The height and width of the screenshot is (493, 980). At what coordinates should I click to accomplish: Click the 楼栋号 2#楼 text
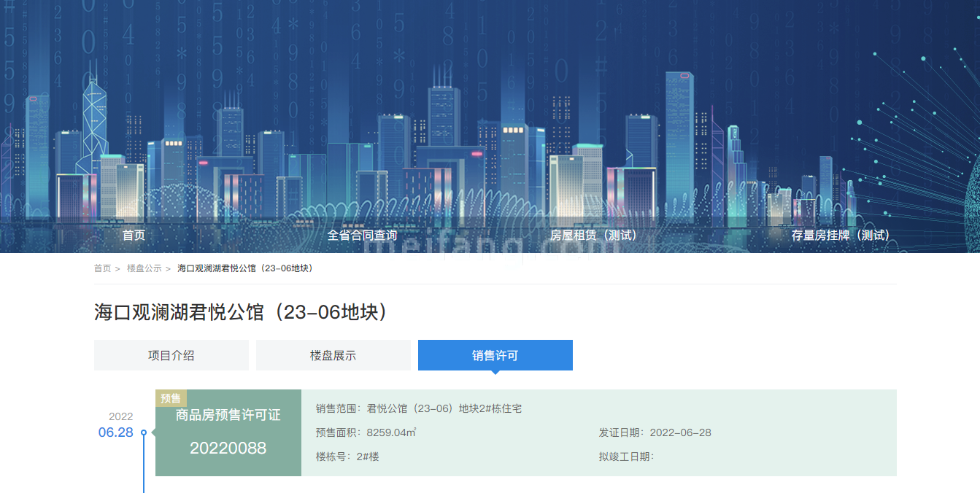click(347, 457)
